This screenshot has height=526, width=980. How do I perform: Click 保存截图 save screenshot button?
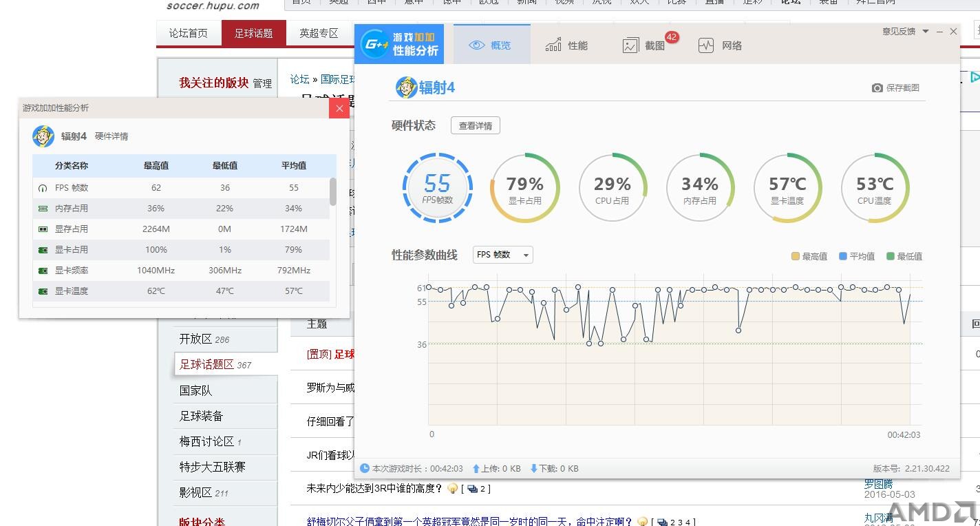click(895, 87)
